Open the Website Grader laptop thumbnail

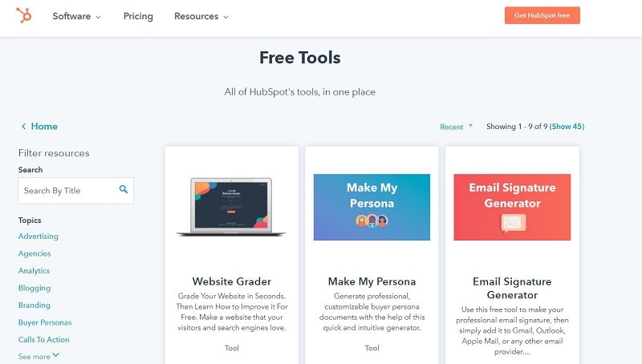[x=231, y=207]
